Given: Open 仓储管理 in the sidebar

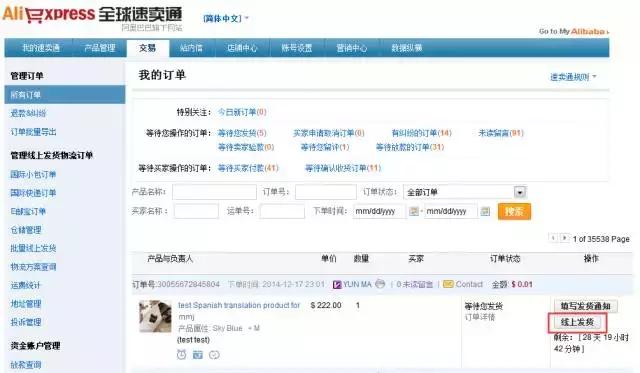Looking at the screenshot, I should coord(26,230).
